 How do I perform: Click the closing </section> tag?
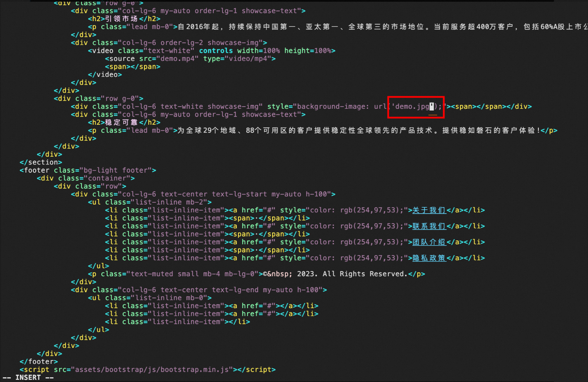pos(41,162)
